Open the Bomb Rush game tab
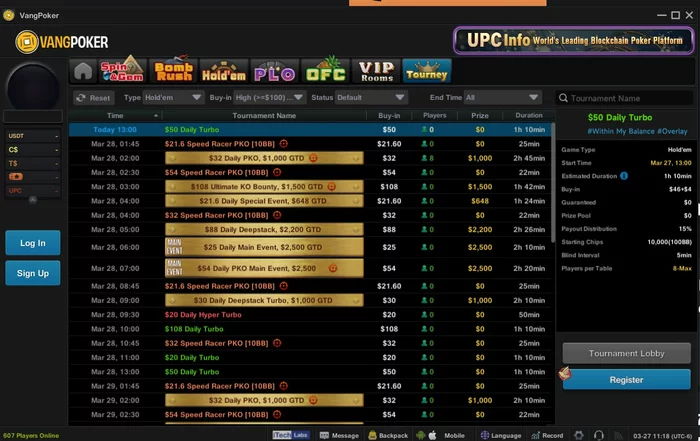The height and width of the screenshot is (441, 700). [174, 70]
